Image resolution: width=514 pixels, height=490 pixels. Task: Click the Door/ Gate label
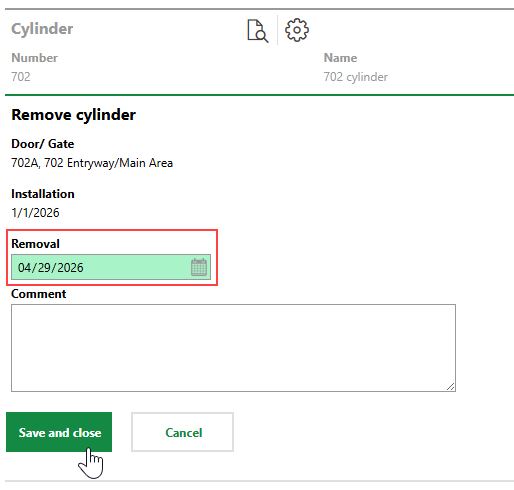coord(43,144)
